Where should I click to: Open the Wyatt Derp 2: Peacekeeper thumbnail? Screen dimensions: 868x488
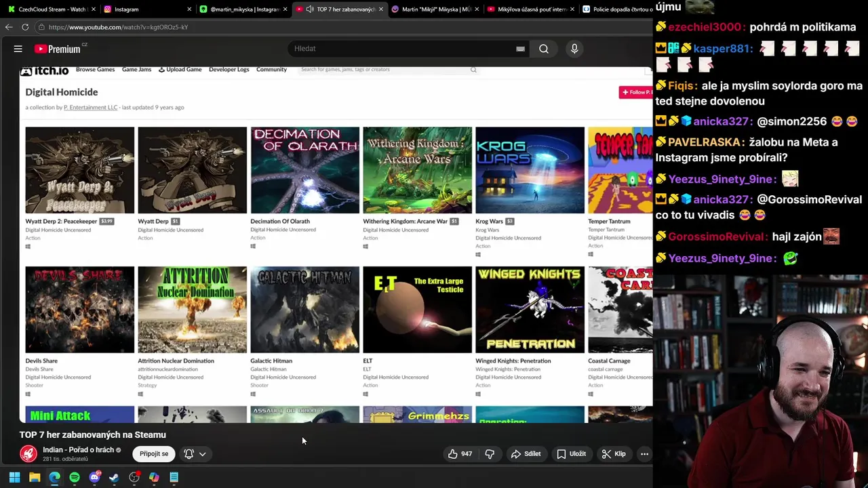80,170
